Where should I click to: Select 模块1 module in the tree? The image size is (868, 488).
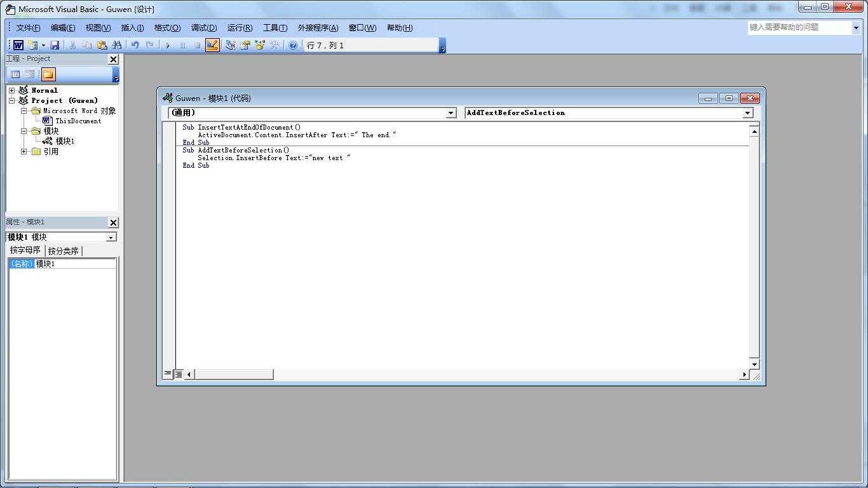pos(65,141)
